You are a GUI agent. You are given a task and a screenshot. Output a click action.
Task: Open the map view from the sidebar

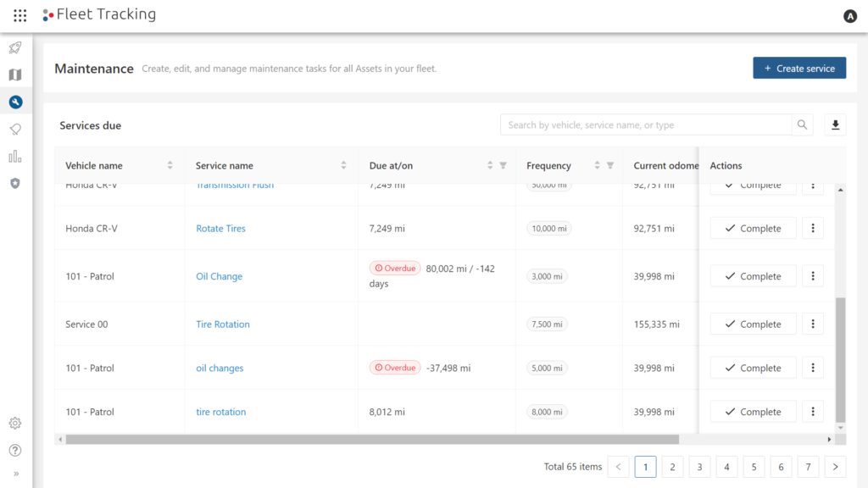pyautogui.click(x=14, y=75)
